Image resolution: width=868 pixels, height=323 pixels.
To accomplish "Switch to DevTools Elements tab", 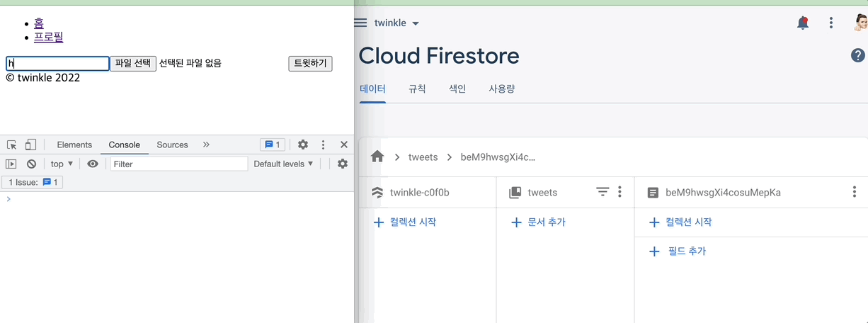I will 74,144.
